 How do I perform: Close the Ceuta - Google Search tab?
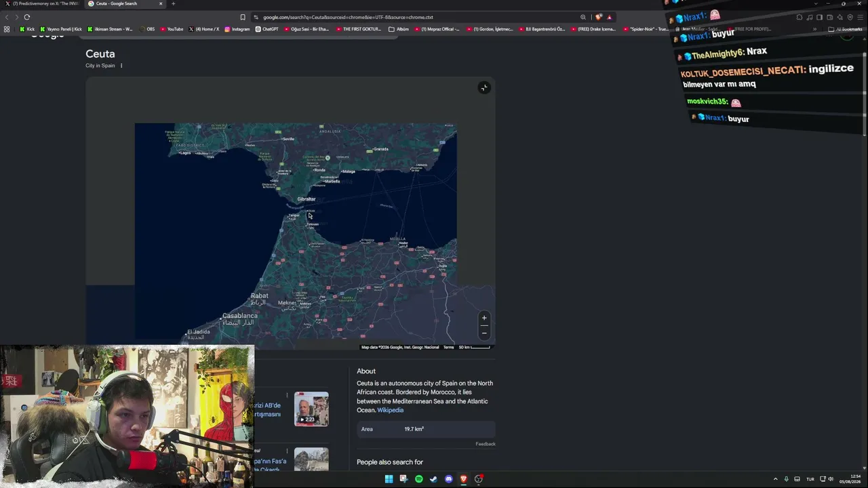(x=161, y=3)
